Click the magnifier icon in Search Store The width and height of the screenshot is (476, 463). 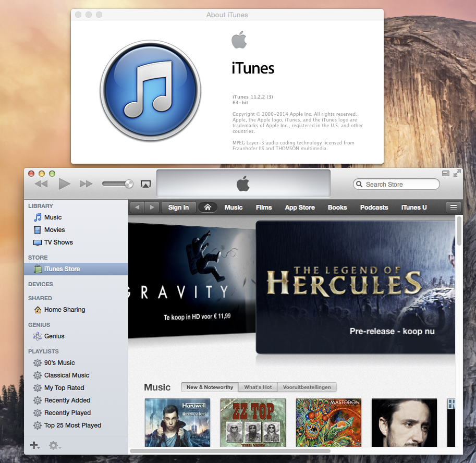click(x=359, y=184)
